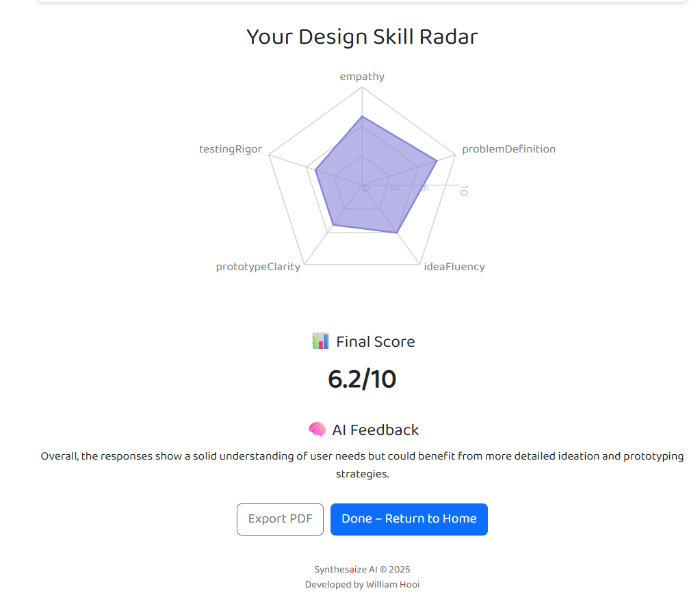Click the ideaFluency label on the radar chart
Viewport: 700px width, 606px height.
point(454,266)
